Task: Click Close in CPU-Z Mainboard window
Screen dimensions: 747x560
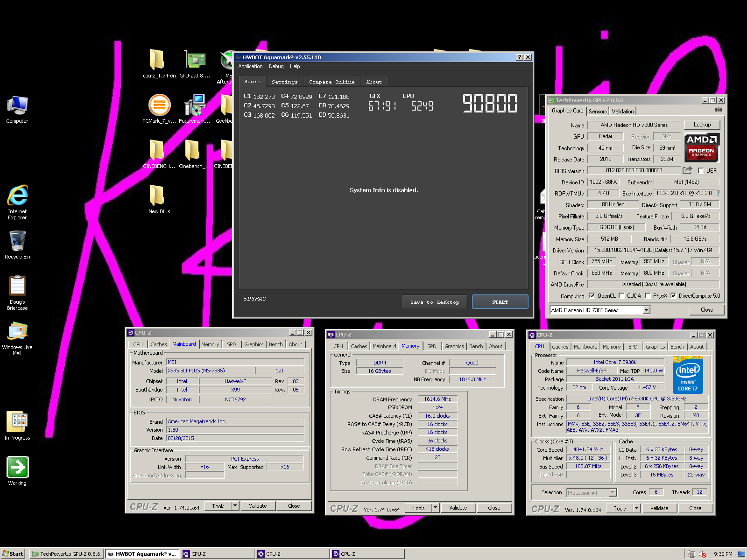Action: coord(294,506)
